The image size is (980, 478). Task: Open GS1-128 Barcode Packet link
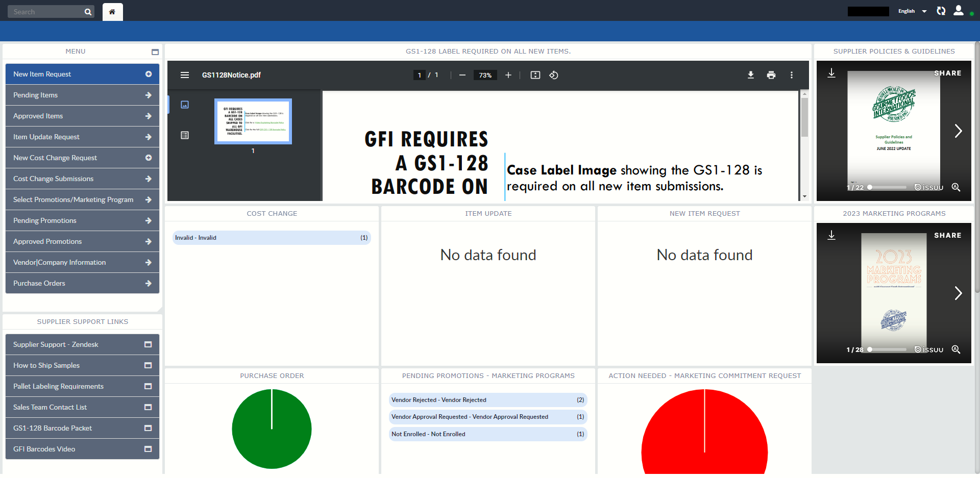tap(82, 428)
